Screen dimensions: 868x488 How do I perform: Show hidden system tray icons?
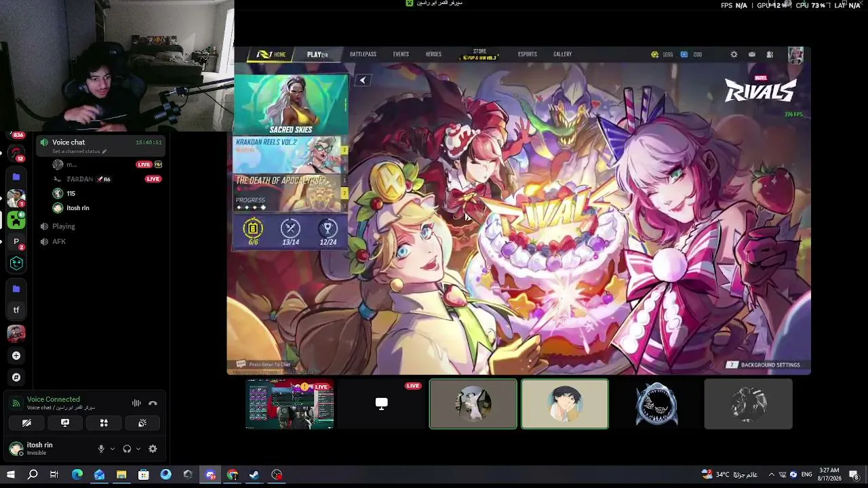[x=771, y=474]
